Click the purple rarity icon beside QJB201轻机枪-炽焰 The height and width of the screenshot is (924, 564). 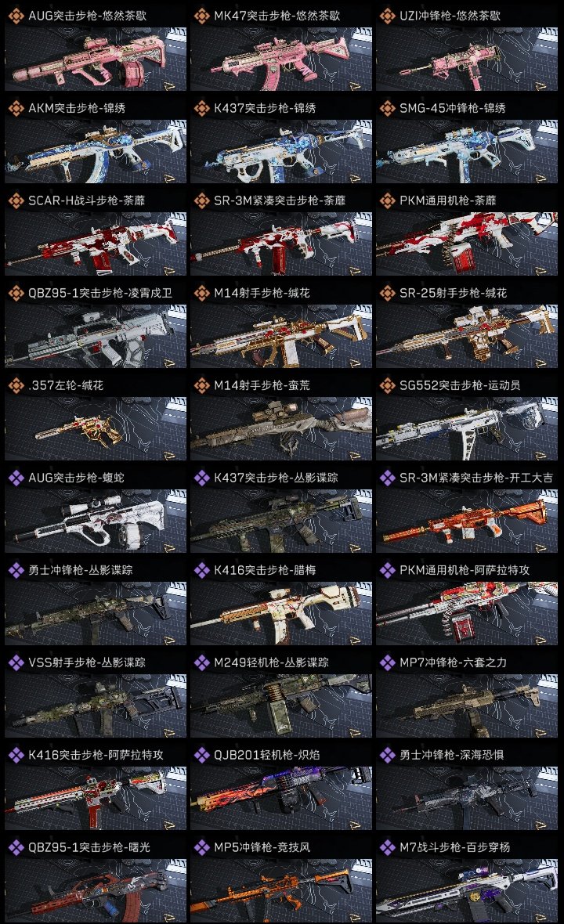[x=201, y=755]
